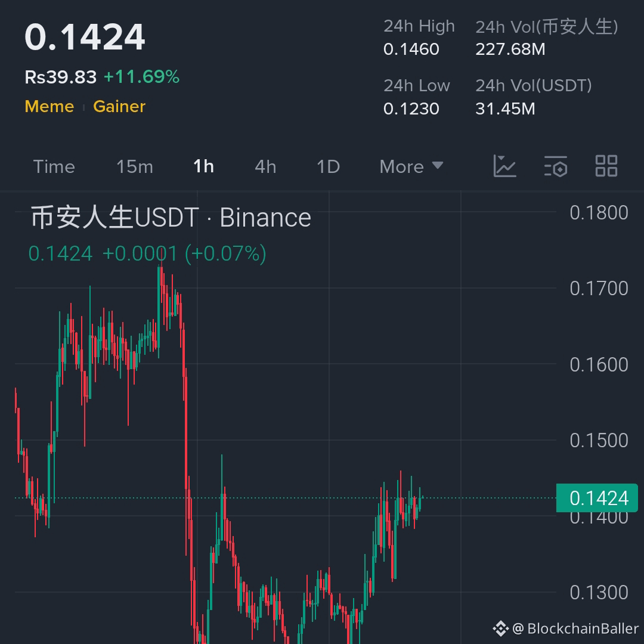Viewport: 644px width, 644px height.
Task: Open the 币安人生USDT Binance pair title
Action: pyautogui.click(x=170, y=217)
